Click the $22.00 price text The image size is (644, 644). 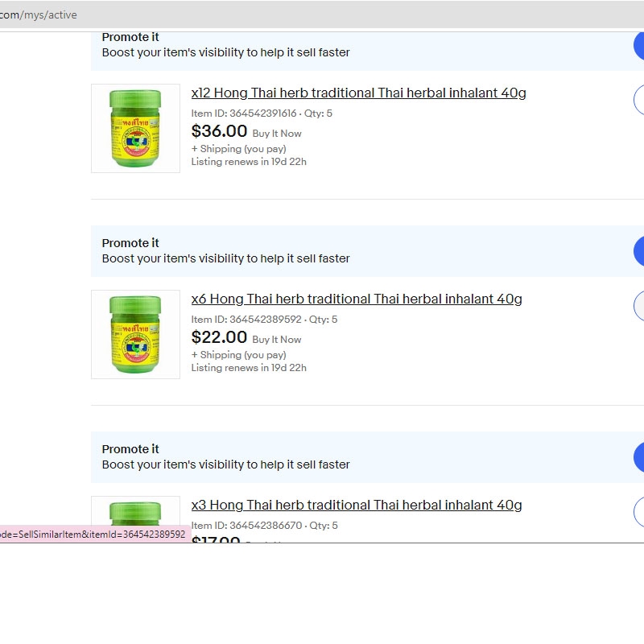click(x=219, y=337)
